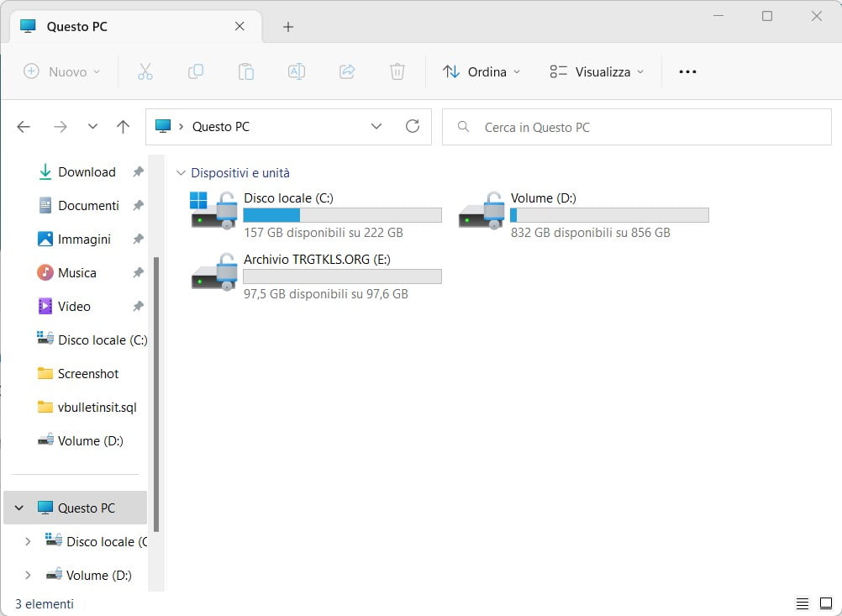
Task: Open a new tab with plus button
Action: click(287, 26)
